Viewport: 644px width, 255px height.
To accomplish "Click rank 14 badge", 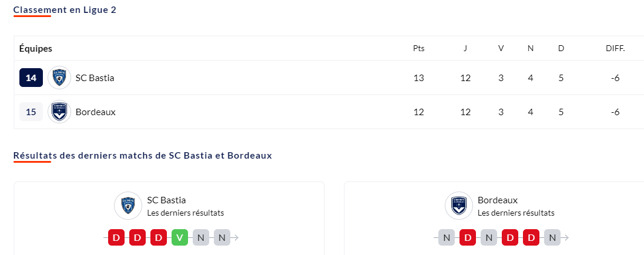I will coord(31,78).
